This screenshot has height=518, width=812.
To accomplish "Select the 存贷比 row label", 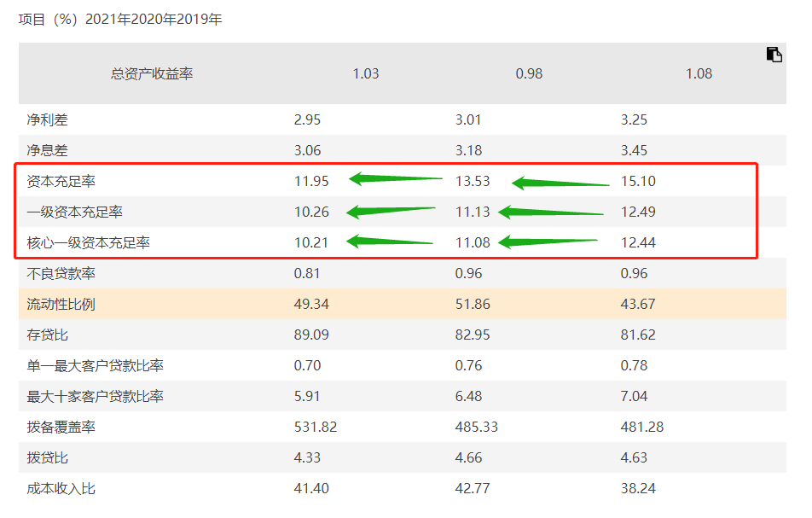I will (x=47, y=335).
